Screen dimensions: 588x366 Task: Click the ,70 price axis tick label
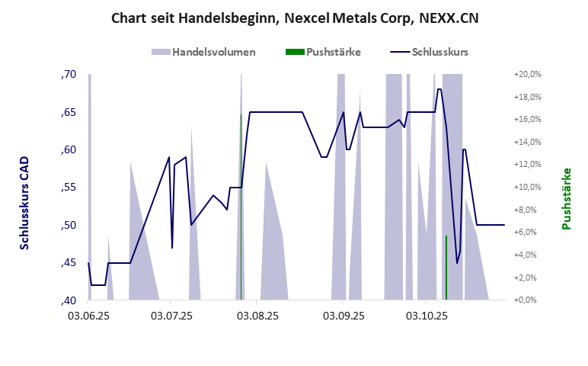point(69,75)
